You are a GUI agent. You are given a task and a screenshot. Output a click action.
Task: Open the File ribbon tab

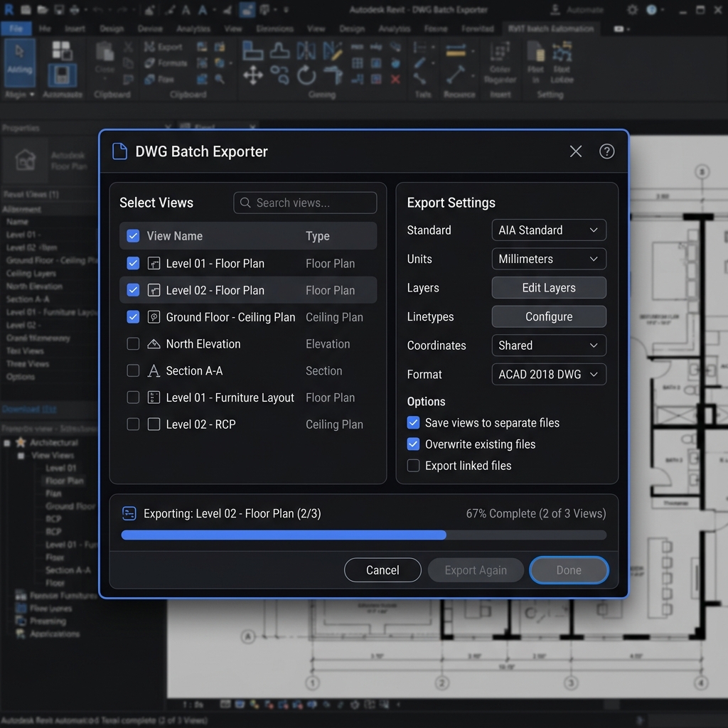(16, 28)
